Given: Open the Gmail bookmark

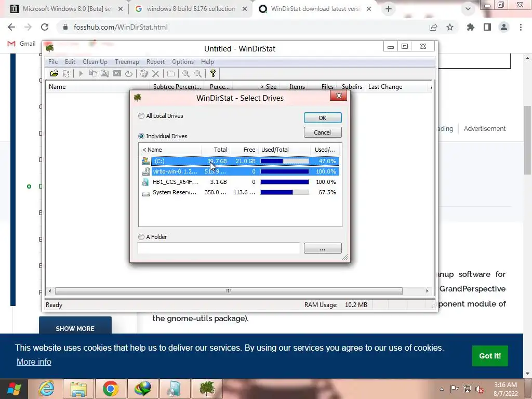Looking at the screenshot, I should pos(22,44).
